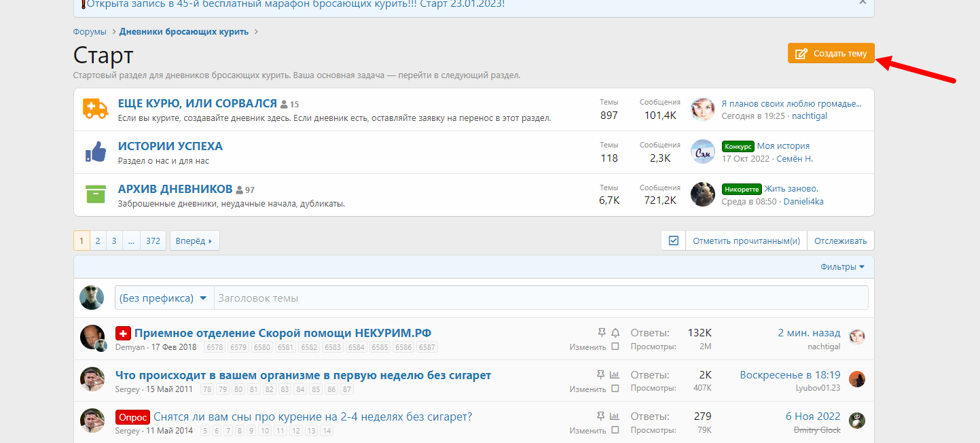This screenshot has height=443, width=980.
Task: Click the marathon announcement link text
Action: pos(296,4)
